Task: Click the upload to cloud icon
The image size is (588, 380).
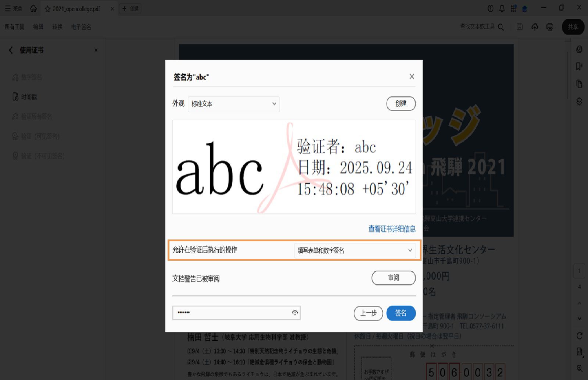Action: pos(535,26)
